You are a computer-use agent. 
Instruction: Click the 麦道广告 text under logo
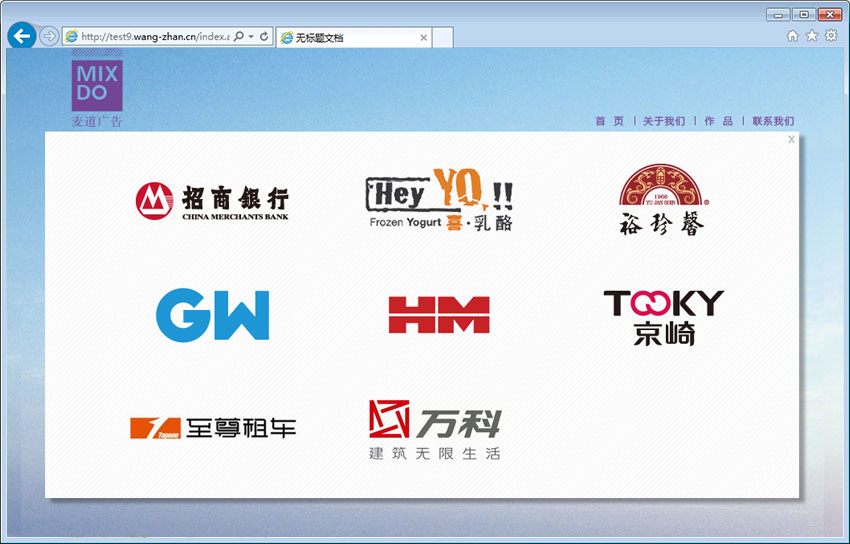click(x=97, y=121)
